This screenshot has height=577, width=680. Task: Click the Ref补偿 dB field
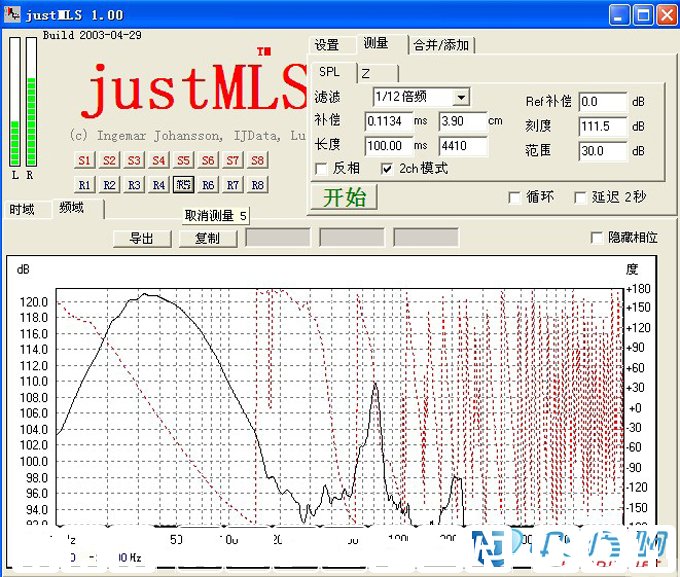click(603, 102)
